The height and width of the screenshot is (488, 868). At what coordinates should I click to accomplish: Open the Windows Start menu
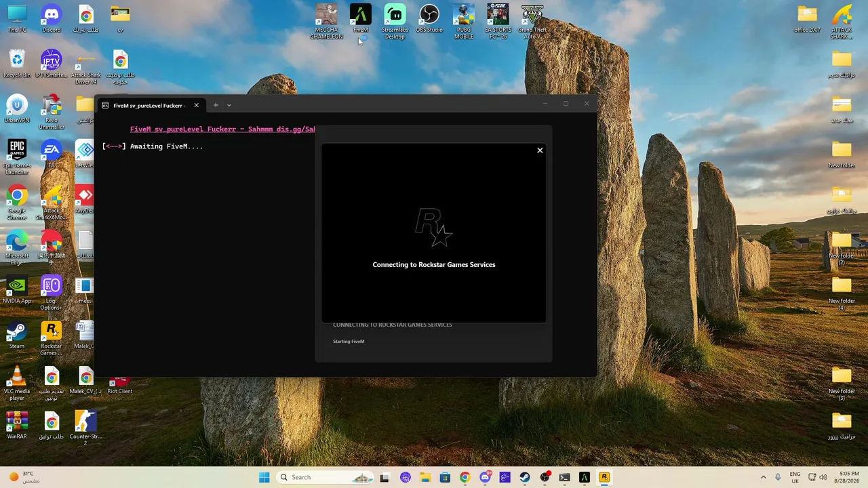tap(264, 477)
